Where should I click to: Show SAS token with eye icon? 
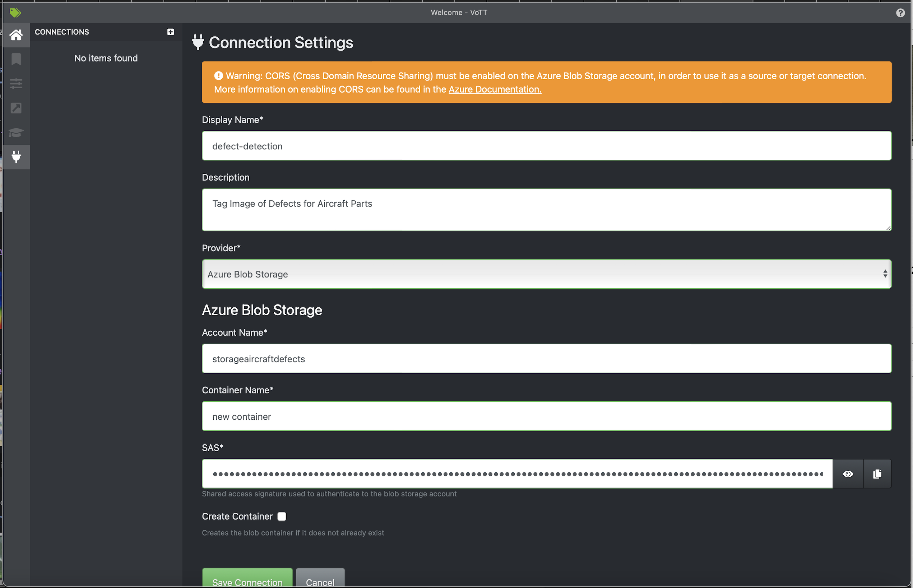tap(848, 474)
